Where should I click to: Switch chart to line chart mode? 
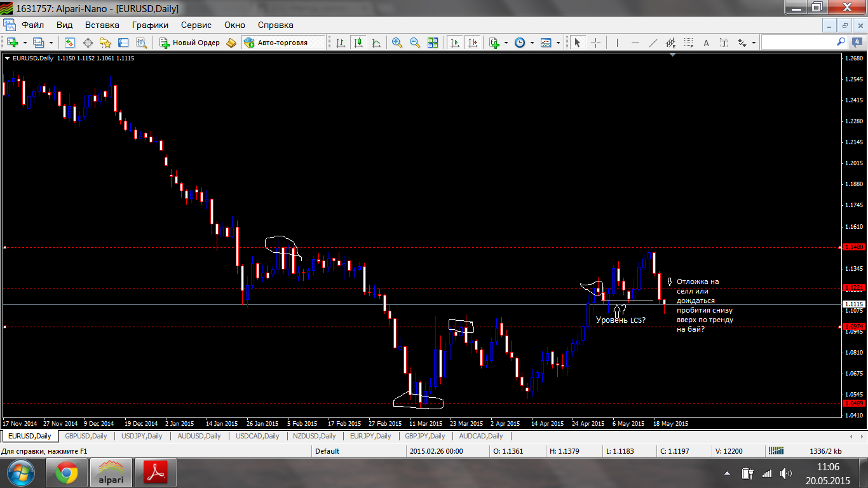[x=376, y=43]
